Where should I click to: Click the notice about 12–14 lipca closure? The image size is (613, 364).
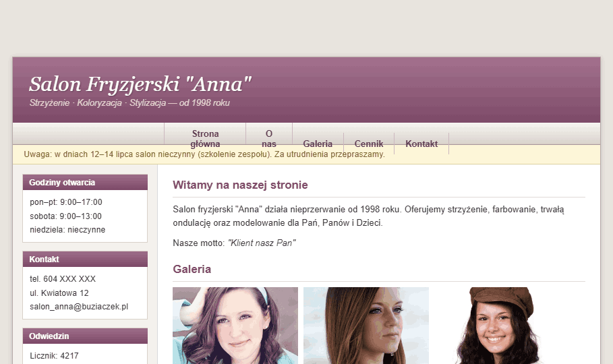pos(204,154)
